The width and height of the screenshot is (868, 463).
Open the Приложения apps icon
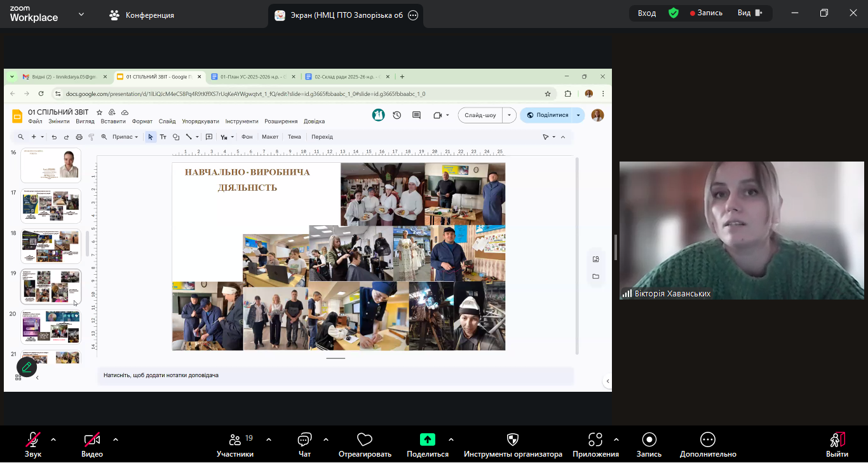(x=595, y=439)
